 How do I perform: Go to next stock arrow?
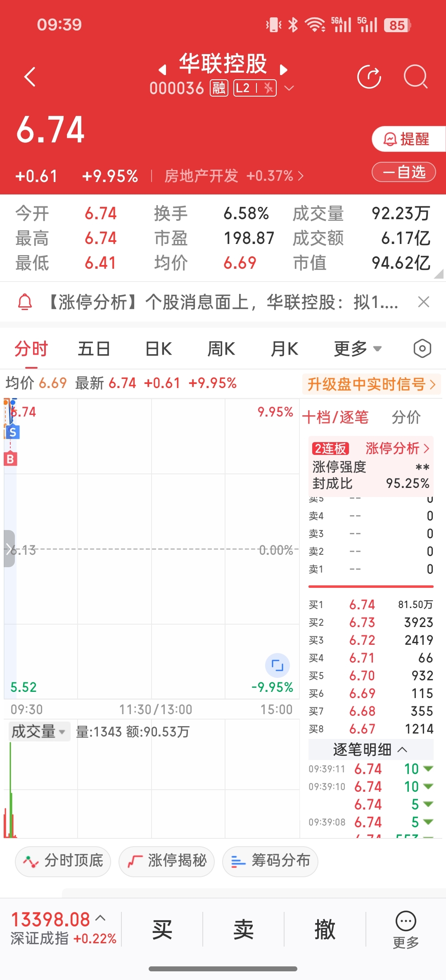[x=283, y=70]
